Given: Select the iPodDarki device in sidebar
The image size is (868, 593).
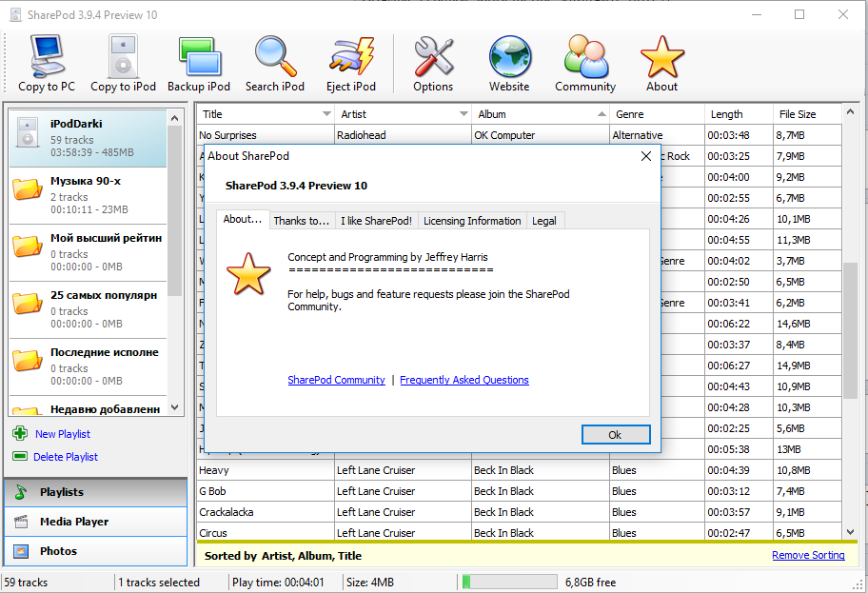Looking at the screenshot, I should pyautogui.click(x=88, y=138).
